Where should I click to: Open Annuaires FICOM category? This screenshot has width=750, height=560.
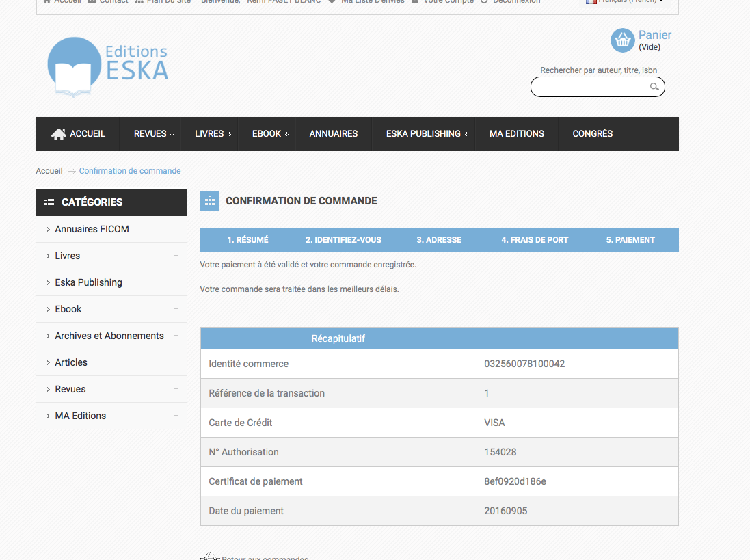pos(92,229)
